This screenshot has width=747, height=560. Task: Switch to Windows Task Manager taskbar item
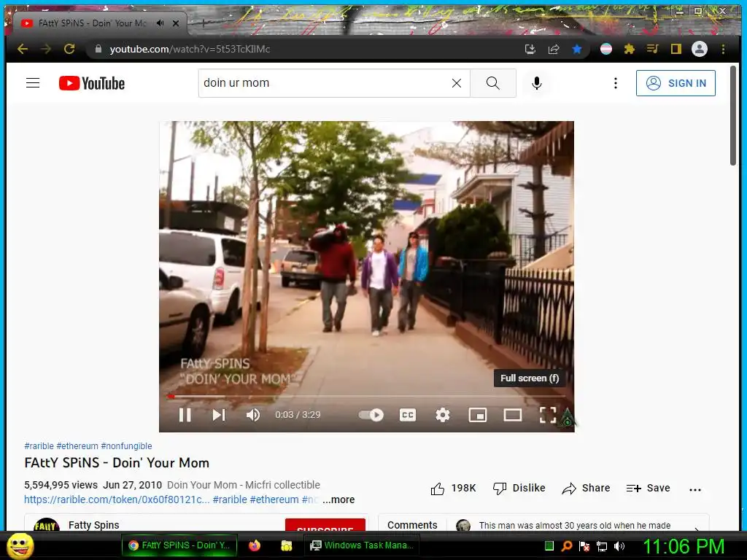362,545
